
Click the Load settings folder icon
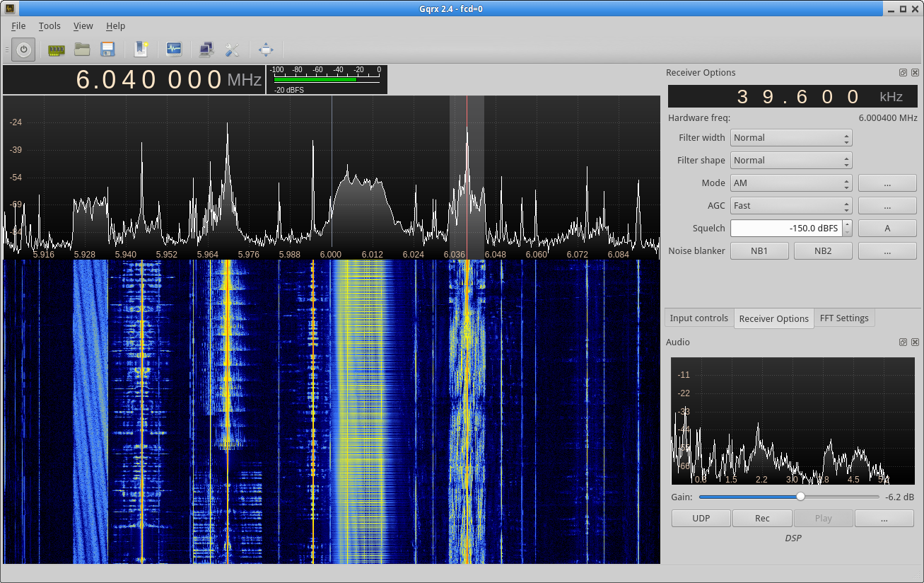coord(81,49)
